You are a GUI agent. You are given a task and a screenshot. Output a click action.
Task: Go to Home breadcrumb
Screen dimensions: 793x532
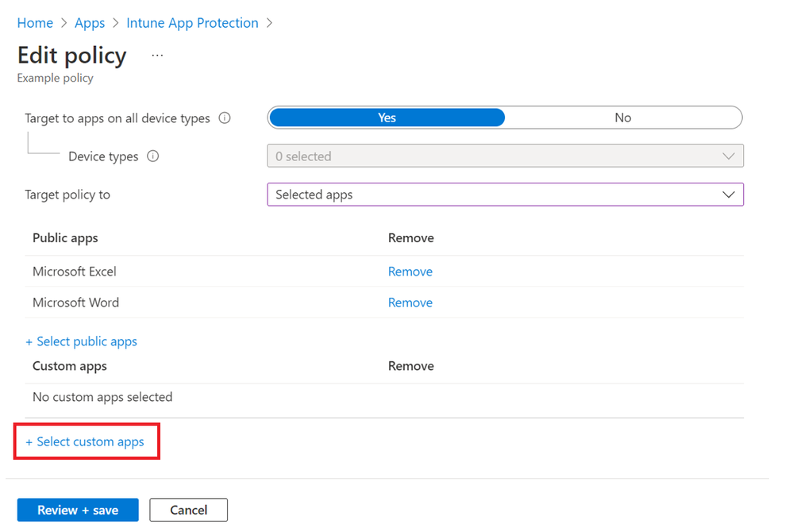35,23
